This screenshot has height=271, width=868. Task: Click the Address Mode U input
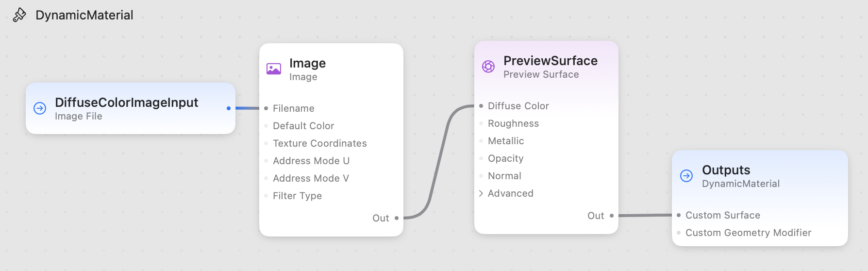(x=311, y=161)
